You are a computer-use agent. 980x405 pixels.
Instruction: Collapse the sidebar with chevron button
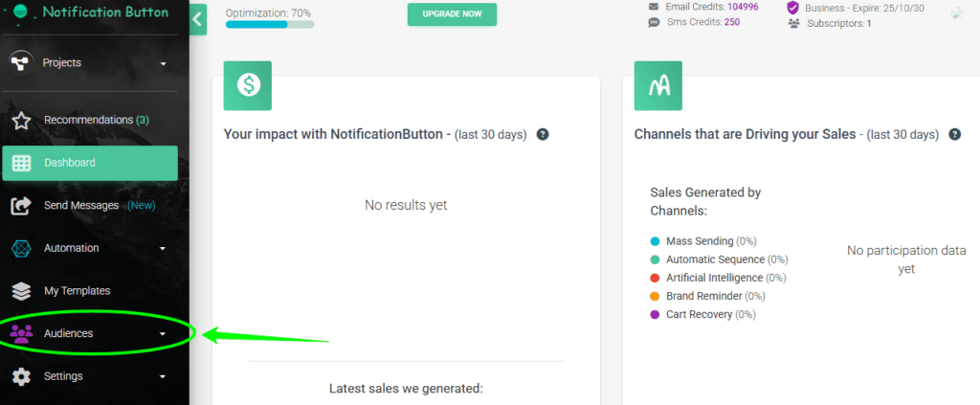[x=198, y=18]
